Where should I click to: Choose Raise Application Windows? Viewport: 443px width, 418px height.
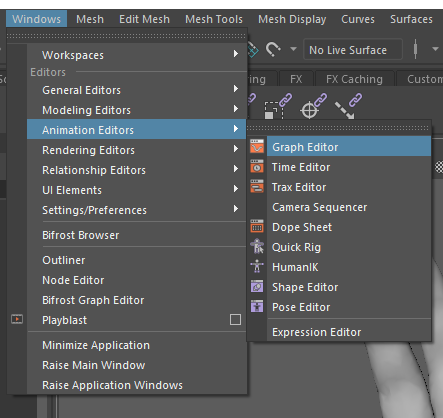[x=136, y=385]
